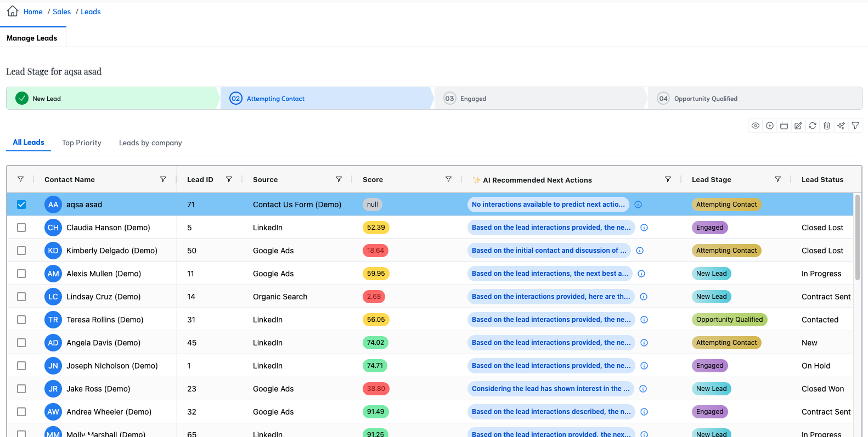This screenshot has height=437, width=868.
Task: Click the eye view icon in the toolbar
Action: (x=756, y=126)
